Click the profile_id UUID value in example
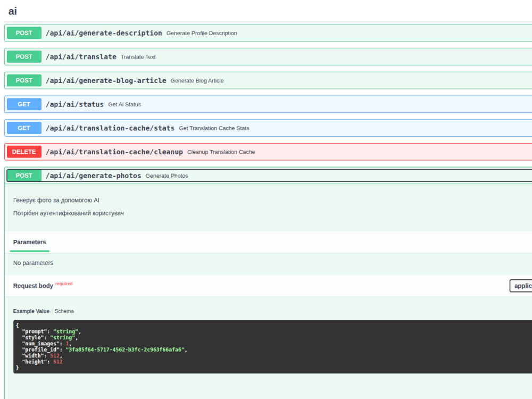This screenshot has height=399, width=532. [x=125, y=350]
